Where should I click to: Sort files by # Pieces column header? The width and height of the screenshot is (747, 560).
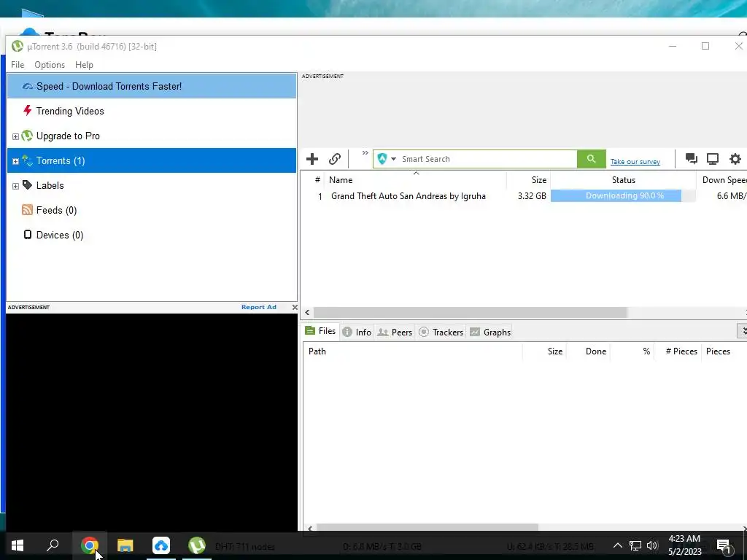click(677, 351)
